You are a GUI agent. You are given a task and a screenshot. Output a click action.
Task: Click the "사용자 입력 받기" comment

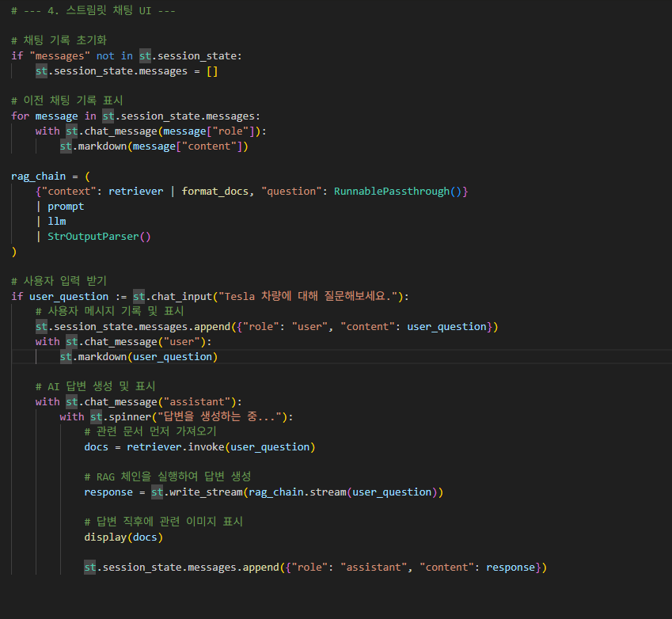pos(59,282)
